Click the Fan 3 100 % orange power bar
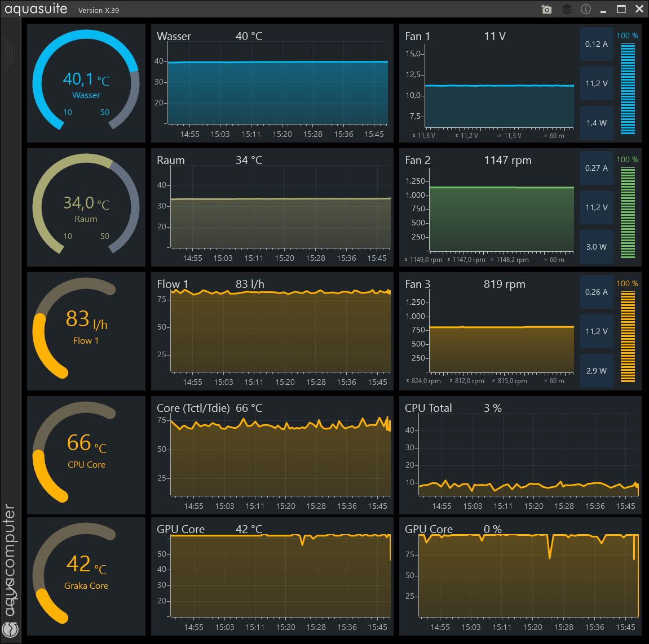The image size is (649, 644). [x=628, y=336]
